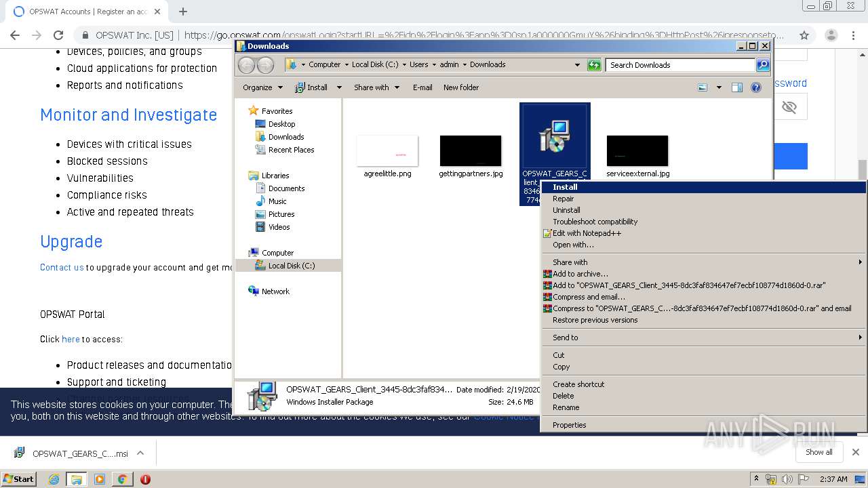Click the Explorer Forward navigation arrow
The width and height of the screenshot is (868, 488).
[266, 65]
